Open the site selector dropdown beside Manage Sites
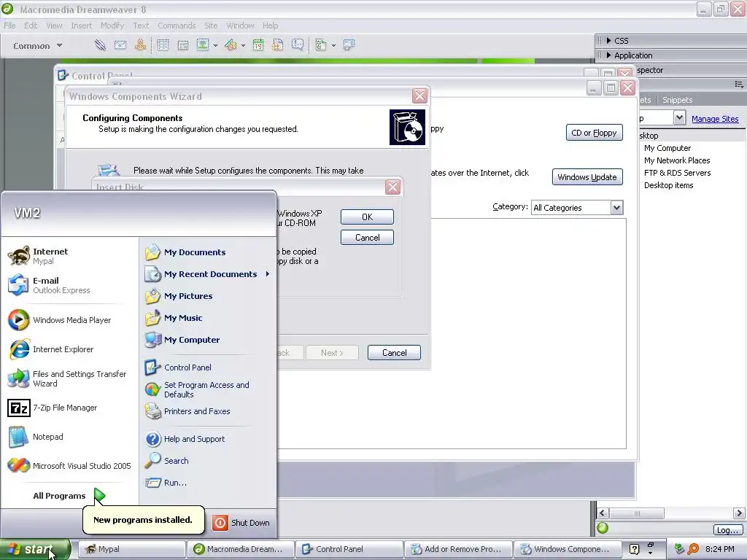 [x=679, y=117]
